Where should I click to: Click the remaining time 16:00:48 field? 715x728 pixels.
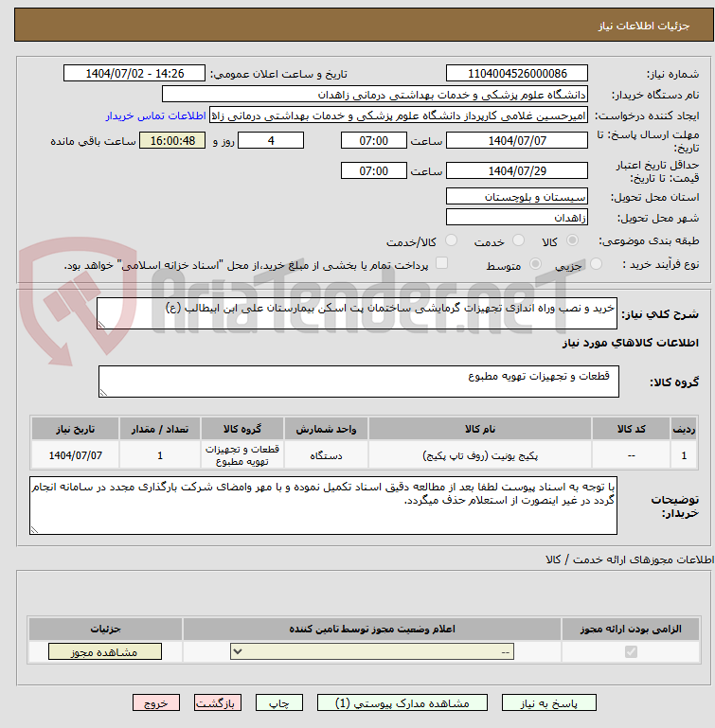click(x=172, y=140)
